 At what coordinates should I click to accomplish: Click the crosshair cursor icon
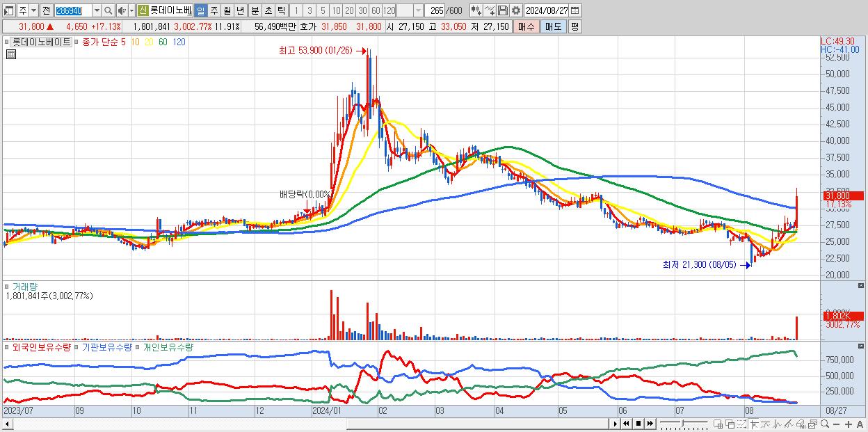[755, 424]
